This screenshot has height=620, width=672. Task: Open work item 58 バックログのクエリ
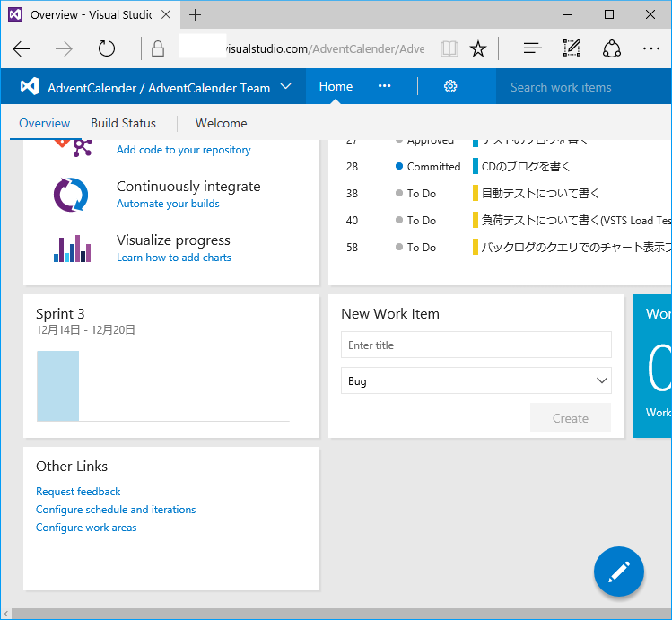point(576,248)
